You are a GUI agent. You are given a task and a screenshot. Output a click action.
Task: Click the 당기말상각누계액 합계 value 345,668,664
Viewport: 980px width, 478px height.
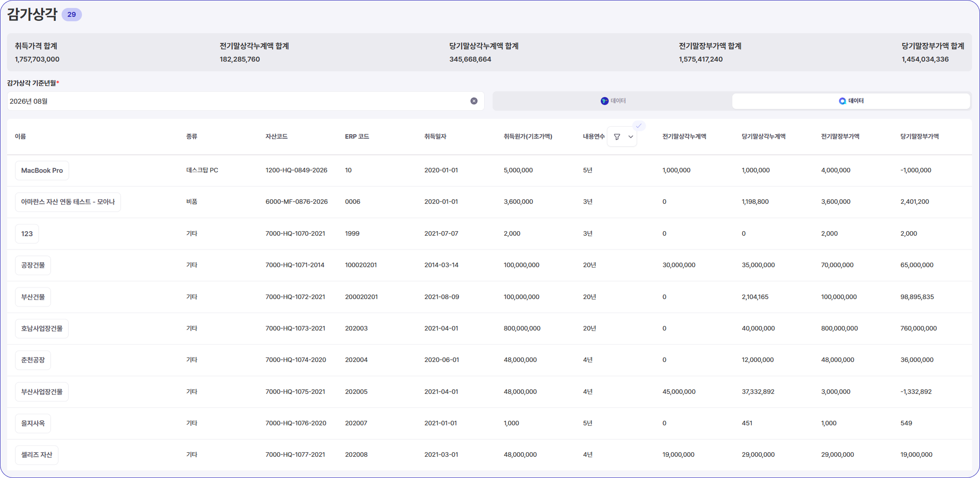470,59
